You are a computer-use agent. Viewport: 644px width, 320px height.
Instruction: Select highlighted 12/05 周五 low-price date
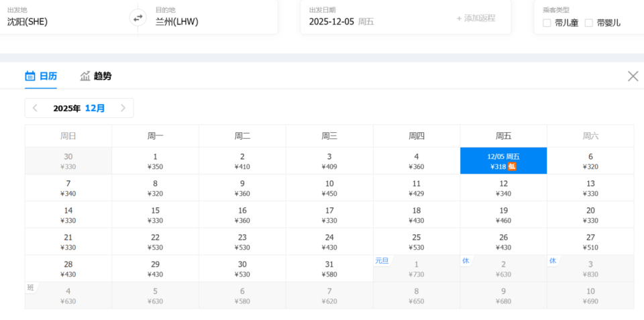(x=503, y=161)
